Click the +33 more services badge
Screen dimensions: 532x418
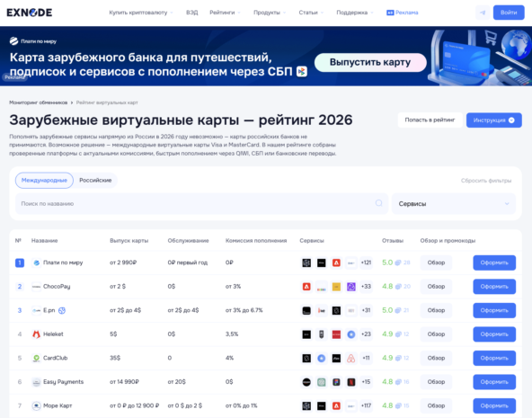366,287
